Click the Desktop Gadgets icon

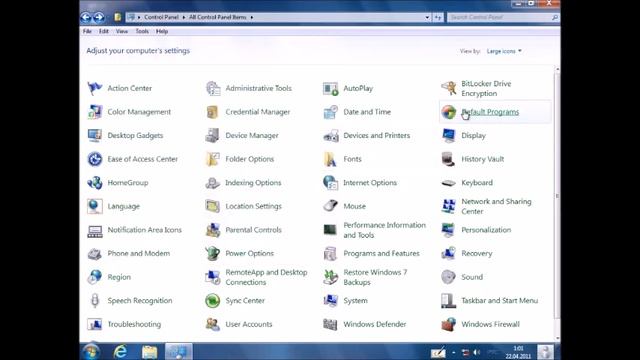(x=95, y=136)
